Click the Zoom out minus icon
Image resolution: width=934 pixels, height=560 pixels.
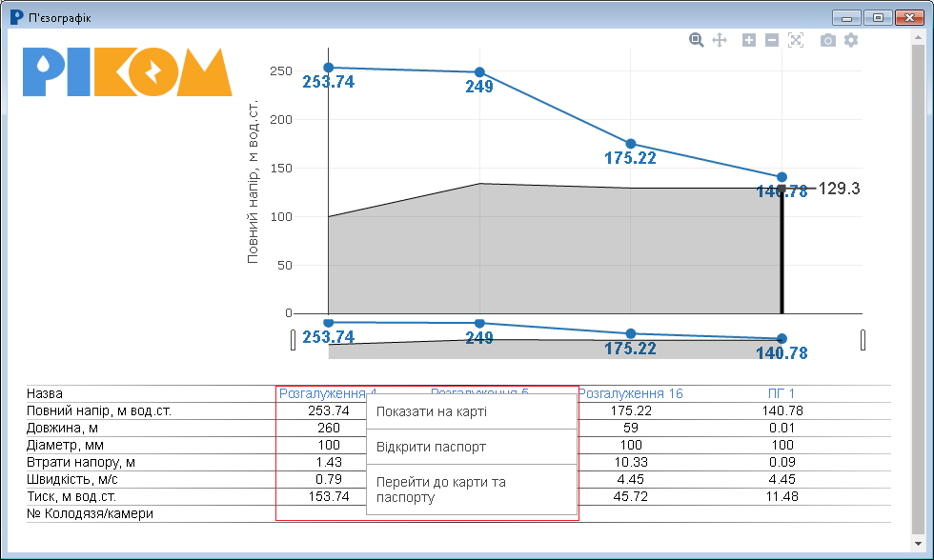coord(772,40)
